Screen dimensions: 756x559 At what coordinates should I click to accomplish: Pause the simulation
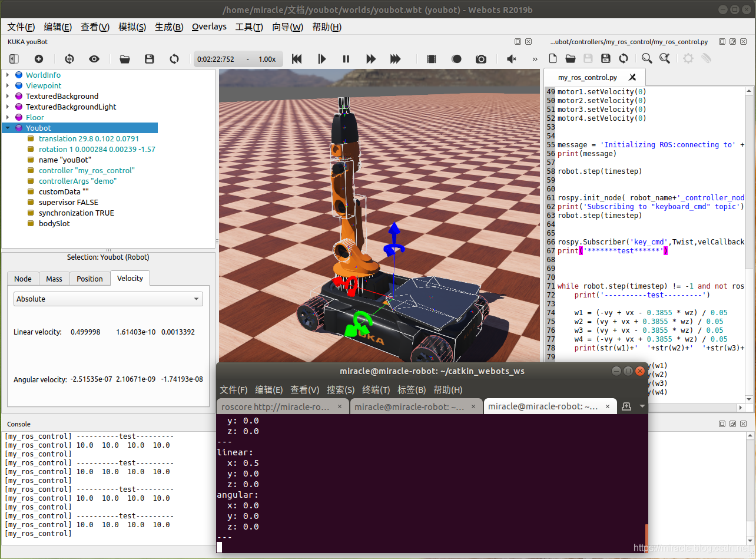tap(346, 59)
